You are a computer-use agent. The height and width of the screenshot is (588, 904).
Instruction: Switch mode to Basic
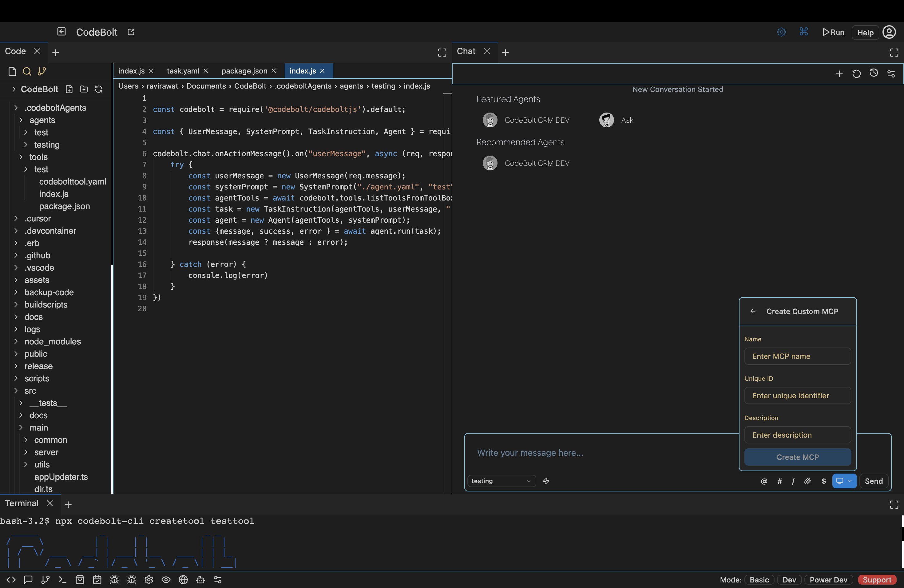coord(759,580)
